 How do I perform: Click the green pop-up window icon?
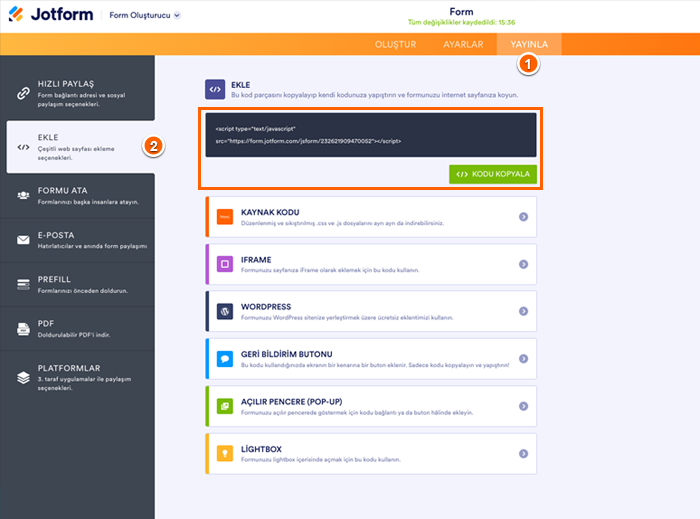click(225, 406)
